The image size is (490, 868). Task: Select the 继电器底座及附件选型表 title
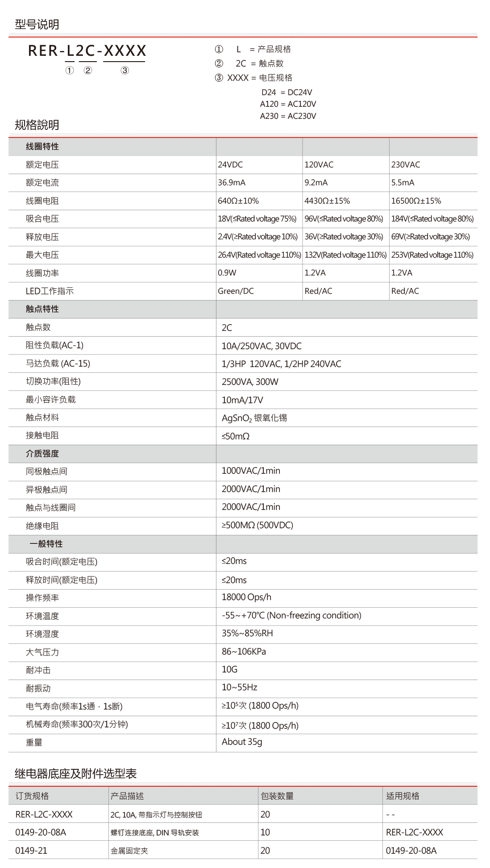pyautogui.click(x=76, y=774)
